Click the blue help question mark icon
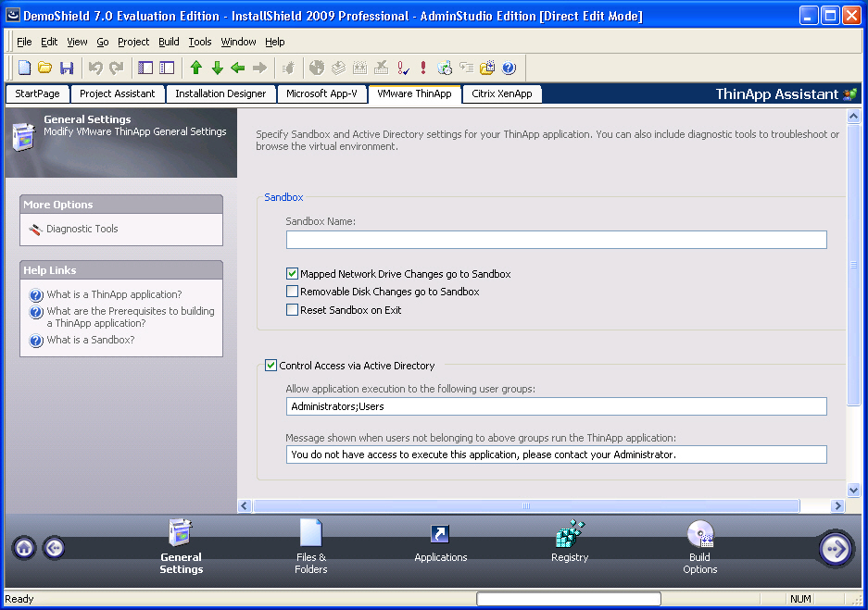This screenshot has height=610, width=868. [x=509, y=68]
